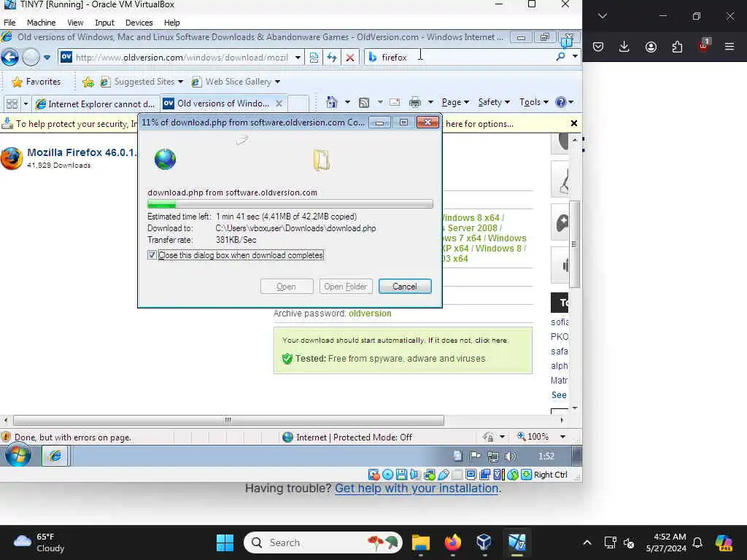This screenshot has height=560, width=747.
Task: Open the VirtualBox File menu
Action: click(x=9, y=23)
